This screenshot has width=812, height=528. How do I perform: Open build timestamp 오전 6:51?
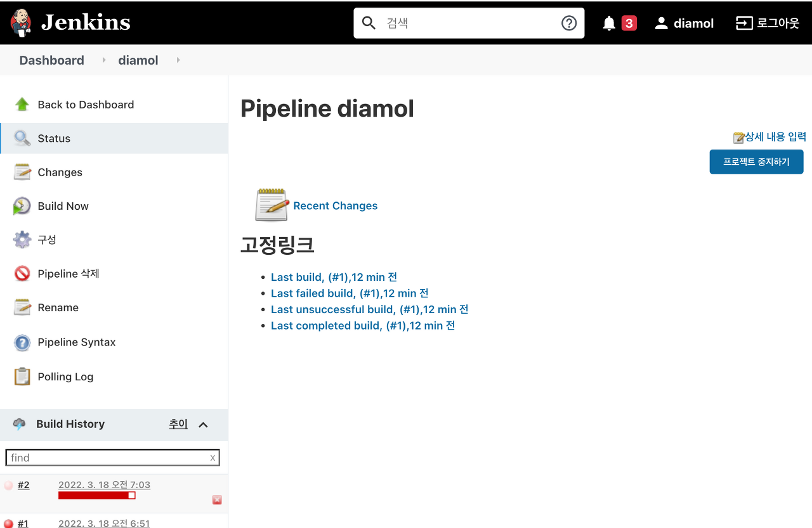click(x=104, y=524)
